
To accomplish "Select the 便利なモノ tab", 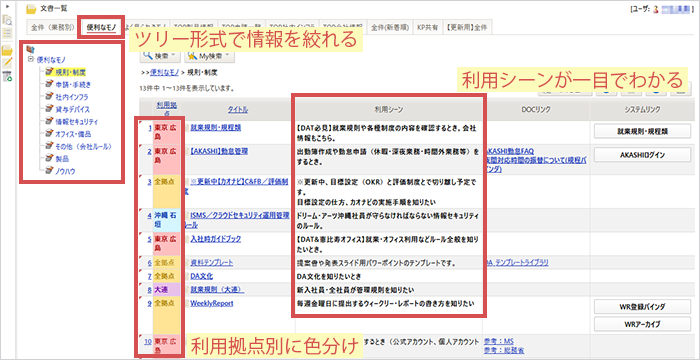I will coord(101,28).
